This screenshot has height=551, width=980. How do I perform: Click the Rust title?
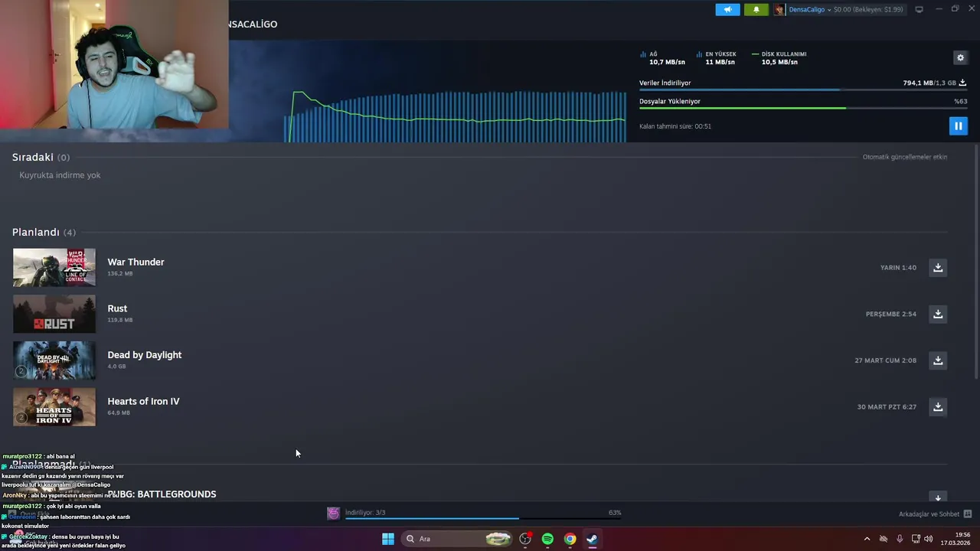click(x=117, y=308)
